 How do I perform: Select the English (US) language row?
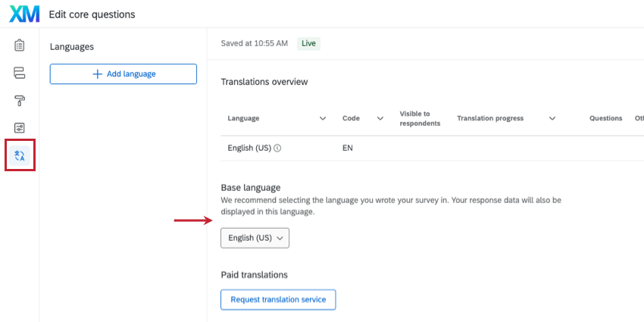pyautogui.click(x=250, y=148)
